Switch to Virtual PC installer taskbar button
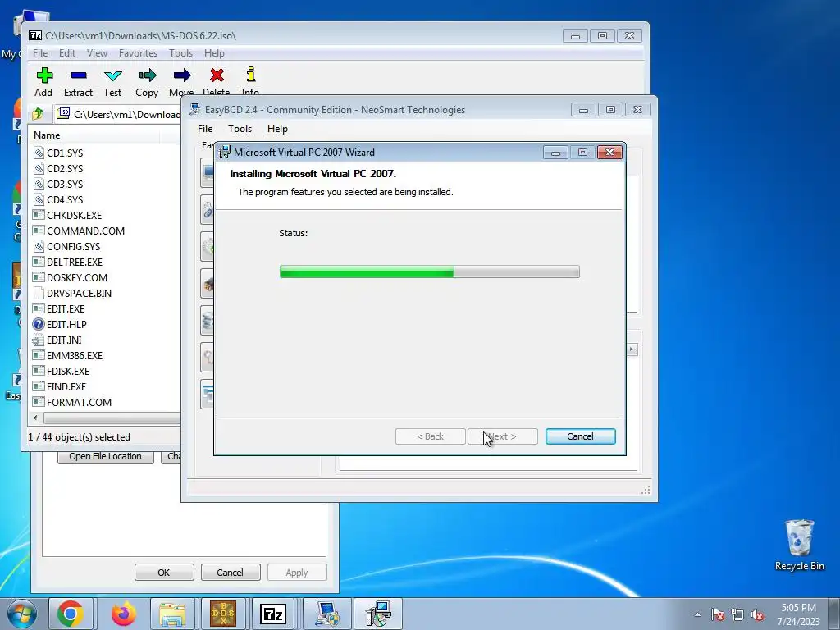Image resolution: width=840 pixels, height=630 pixels. pos(378,614)
